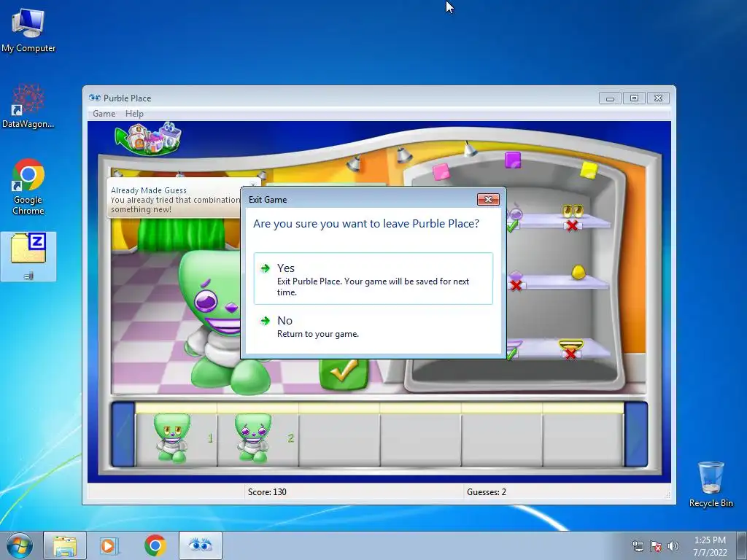747x560 pixels.
Task: Open the Help menu
Action: coord(134,113)
